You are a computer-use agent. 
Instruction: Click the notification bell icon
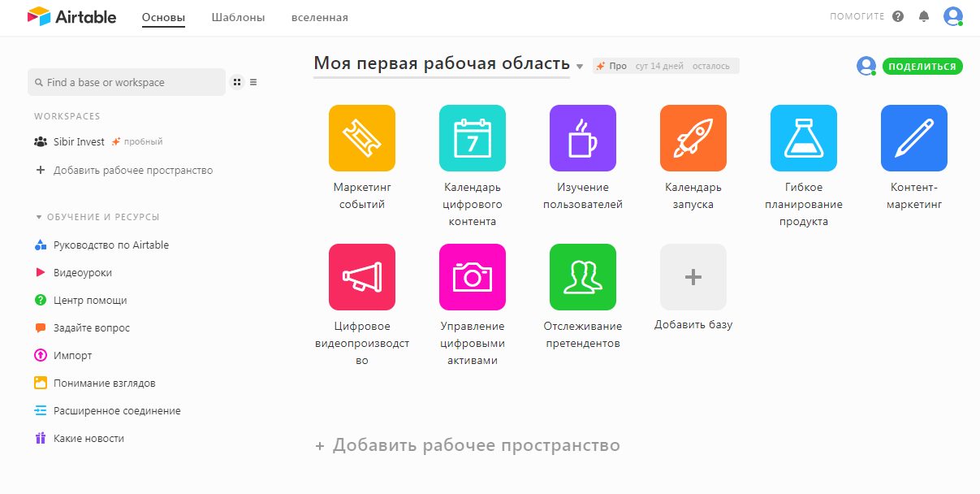pyautogui.click(x=923, y=16)
